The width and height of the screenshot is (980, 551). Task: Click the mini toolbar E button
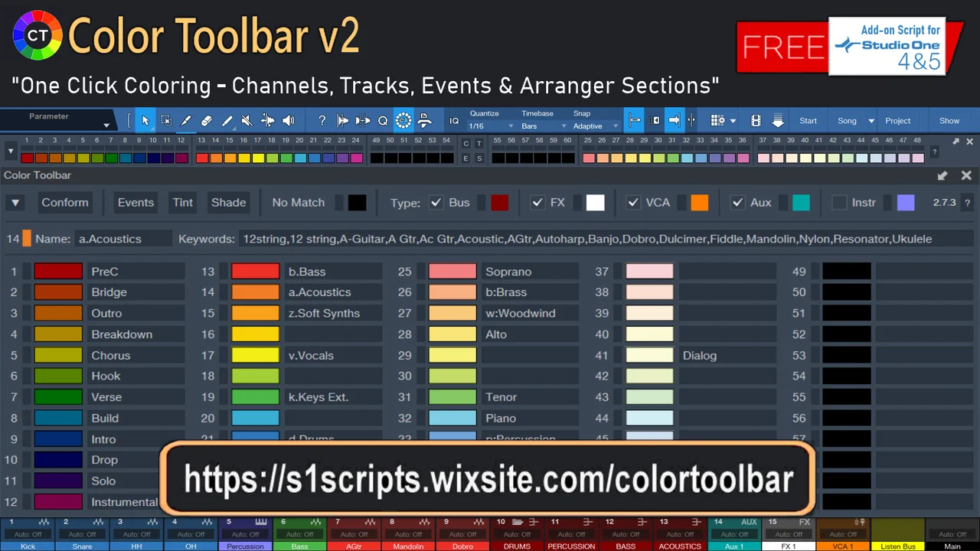pos(465,158)
